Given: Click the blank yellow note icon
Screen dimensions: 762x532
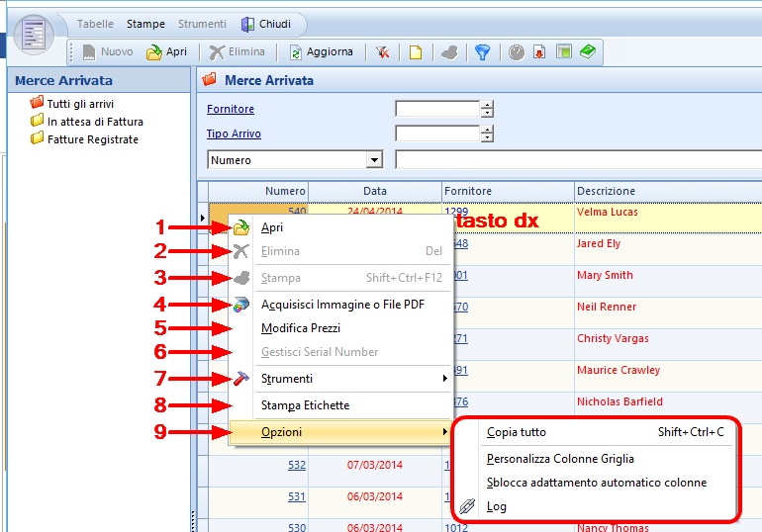Looking at the screenshot, I should pyautogui.click(x=416, y=52).
